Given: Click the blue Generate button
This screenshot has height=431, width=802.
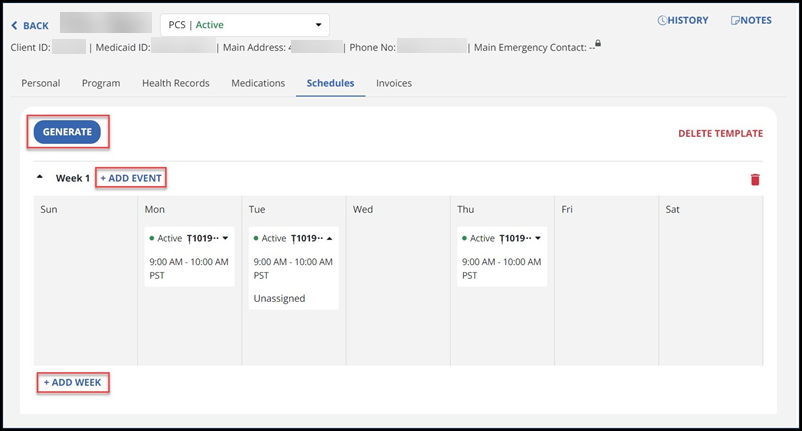Looking at the screenshot, I should (67, 132).
